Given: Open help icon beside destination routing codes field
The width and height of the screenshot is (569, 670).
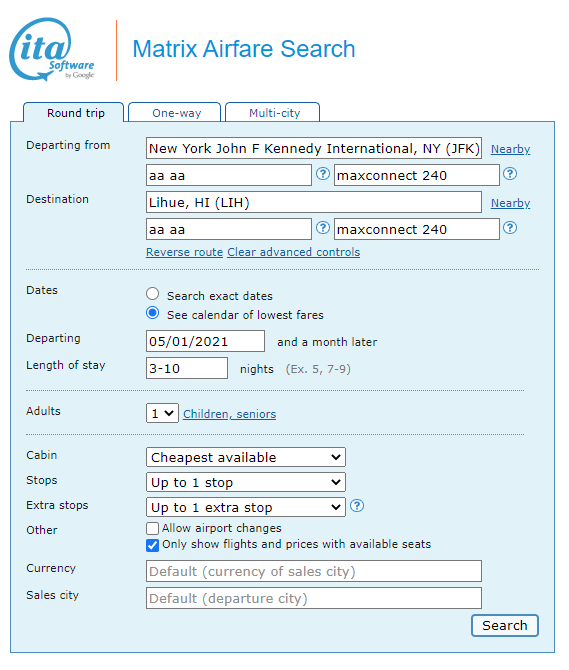Looking at the screenshot, I should (323, 228).
